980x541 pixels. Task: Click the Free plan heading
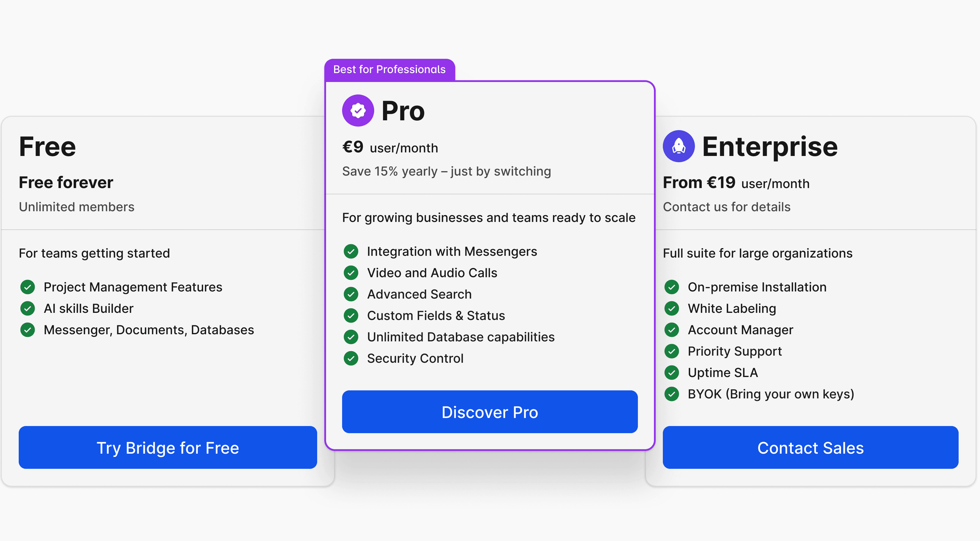click(48, 146)
